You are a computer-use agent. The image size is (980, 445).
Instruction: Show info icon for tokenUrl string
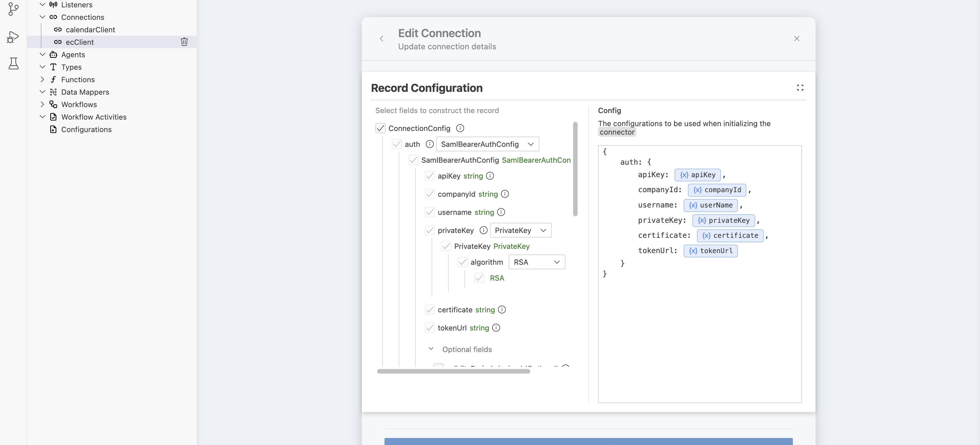pyautogui.click(x=496, y=328)
